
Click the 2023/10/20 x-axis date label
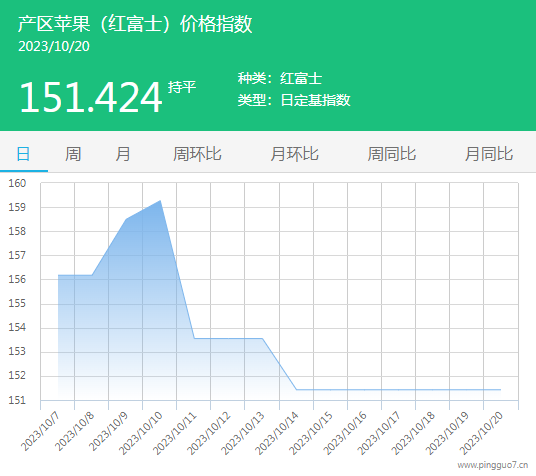481,433
